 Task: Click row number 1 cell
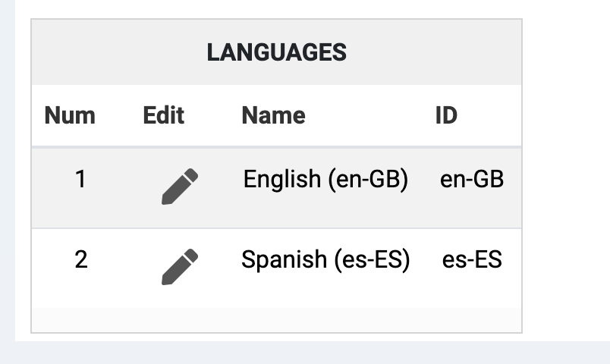pos(81,180)
